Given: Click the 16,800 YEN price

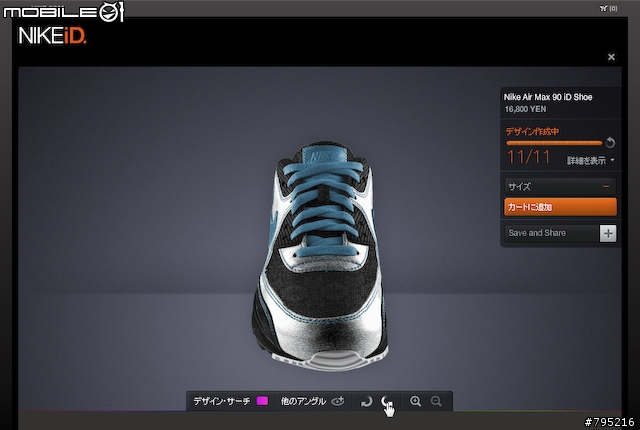Looking at the screenshot, I should coord(525,109).
